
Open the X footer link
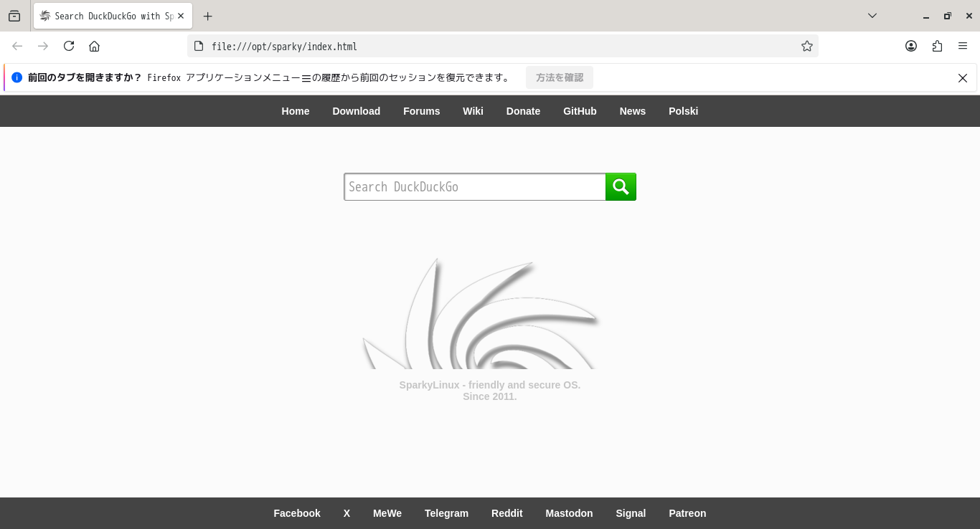(347, 513)
